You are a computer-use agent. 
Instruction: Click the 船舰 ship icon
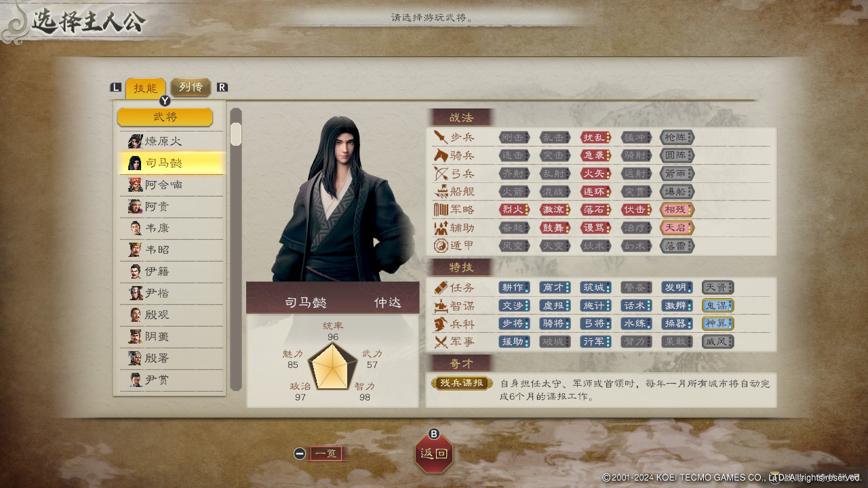441,192
